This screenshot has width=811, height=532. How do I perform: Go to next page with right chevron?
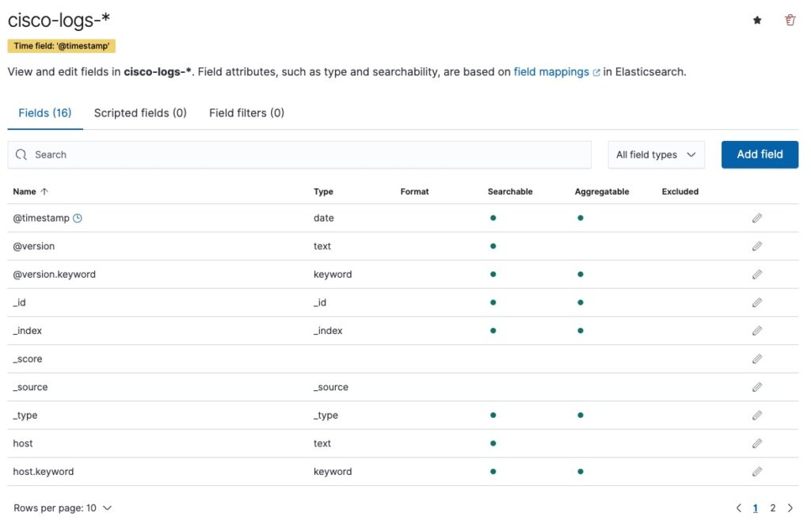(790, 508)
